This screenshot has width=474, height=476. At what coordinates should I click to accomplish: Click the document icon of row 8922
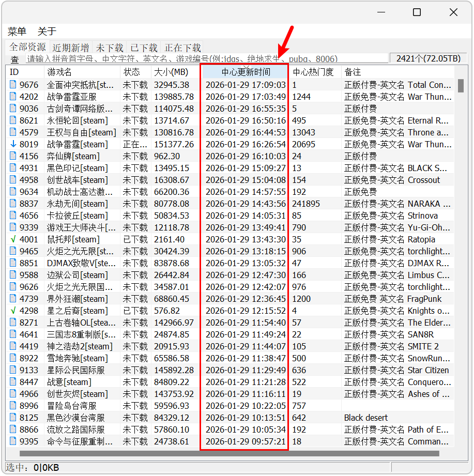coord(13,358)
